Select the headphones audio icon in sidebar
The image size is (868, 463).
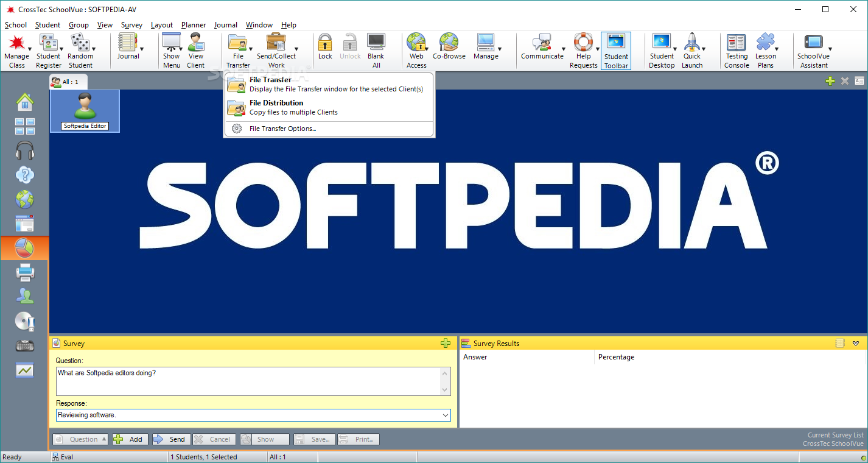25,150
